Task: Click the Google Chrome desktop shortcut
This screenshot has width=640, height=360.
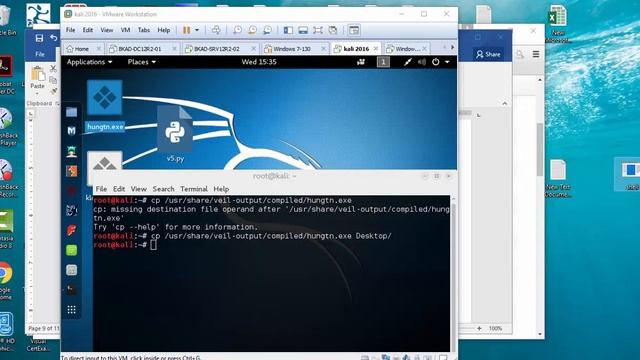Action: [x=6, y=280]
